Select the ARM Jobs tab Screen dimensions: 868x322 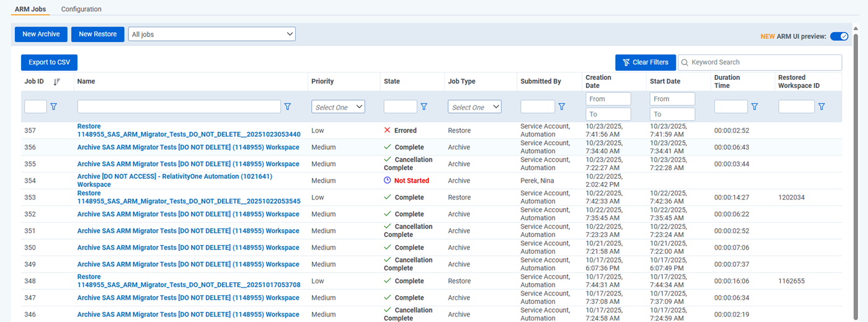pyautogui.click(x=30, y=9)
